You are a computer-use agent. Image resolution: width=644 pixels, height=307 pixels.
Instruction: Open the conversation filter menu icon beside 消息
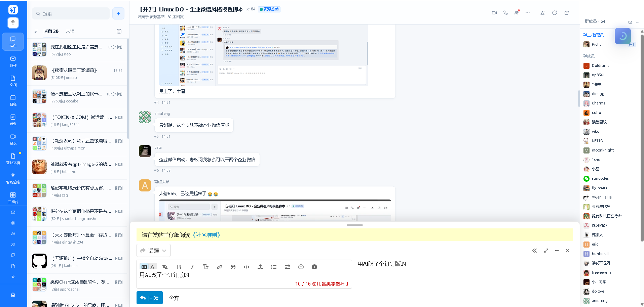click(x=36, y=31)
